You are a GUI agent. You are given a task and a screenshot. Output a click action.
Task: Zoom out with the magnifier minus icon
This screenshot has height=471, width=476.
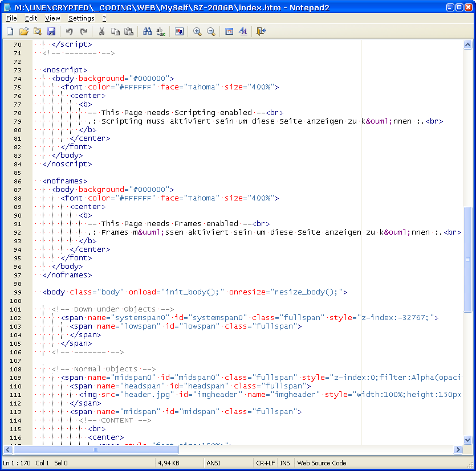211,31
